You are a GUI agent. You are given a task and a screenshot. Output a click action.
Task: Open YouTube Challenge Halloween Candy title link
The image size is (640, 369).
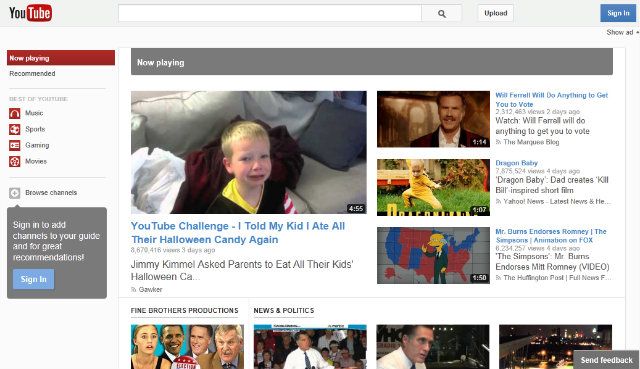click(238, 233)
